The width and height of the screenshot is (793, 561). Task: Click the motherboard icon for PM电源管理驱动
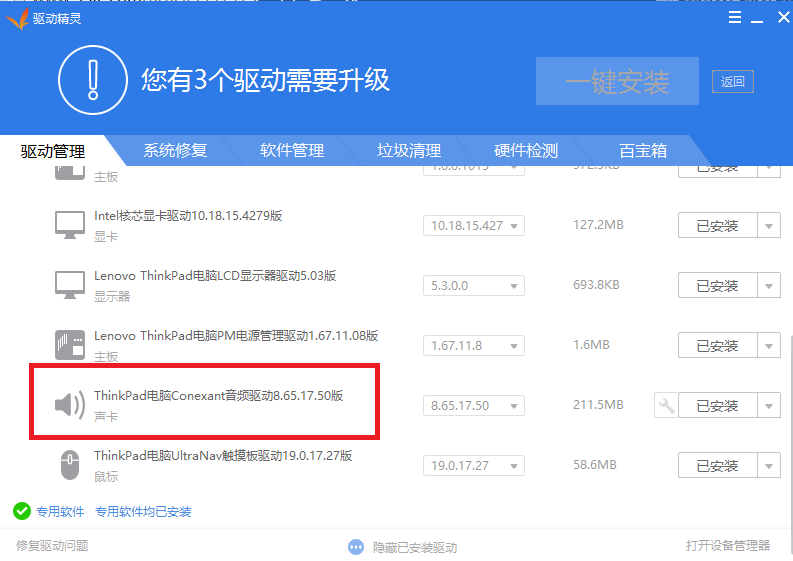[x=70, y=345]
